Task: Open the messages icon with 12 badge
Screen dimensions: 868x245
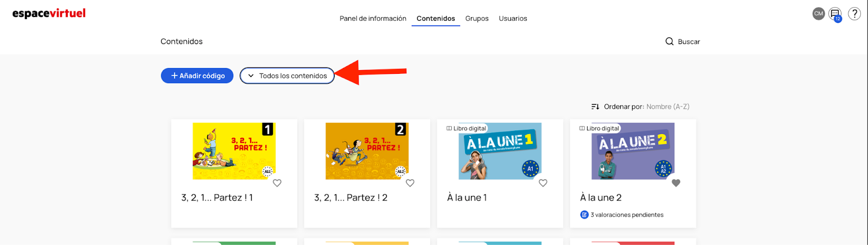Action: (x=835, y=14)
